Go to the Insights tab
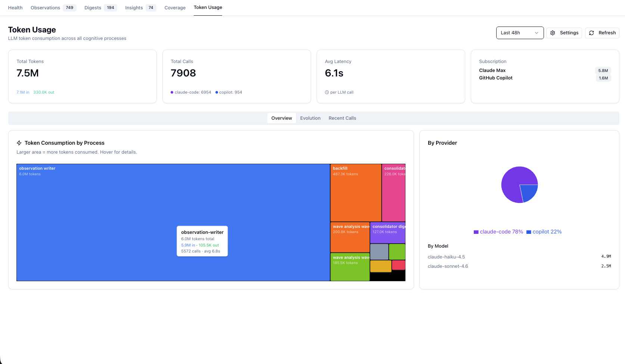Viewport: 625px width, 364px height. pos(140,7)
